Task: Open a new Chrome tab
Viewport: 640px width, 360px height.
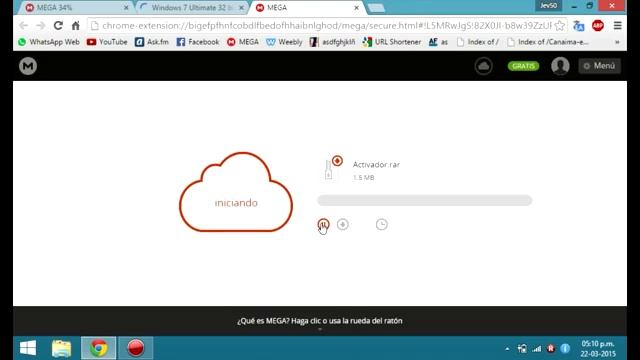Action: pos(376,8)
